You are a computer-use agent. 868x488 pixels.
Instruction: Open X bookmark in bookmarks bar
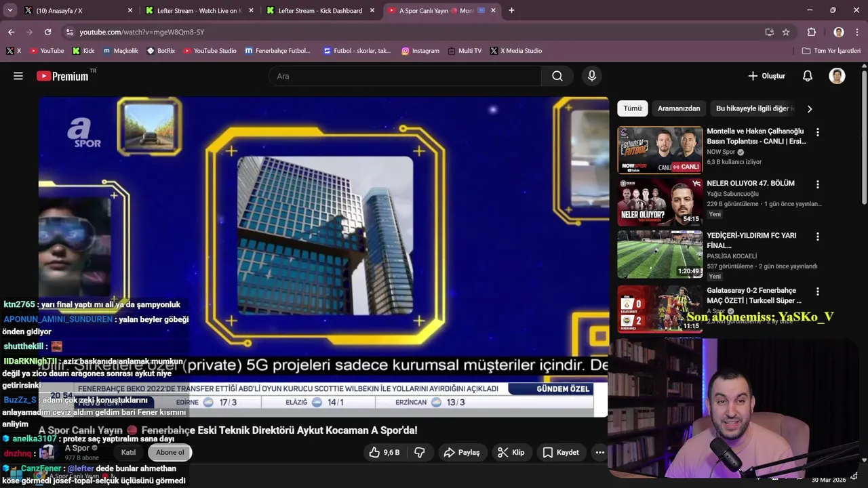click(14, 51)
